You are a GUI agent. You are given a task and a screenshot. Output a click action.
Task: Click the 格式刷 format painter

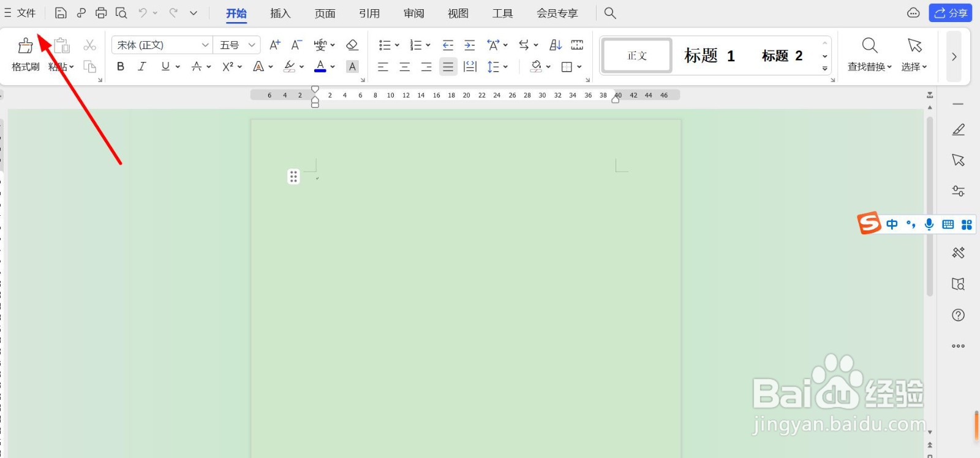[26, 54]
